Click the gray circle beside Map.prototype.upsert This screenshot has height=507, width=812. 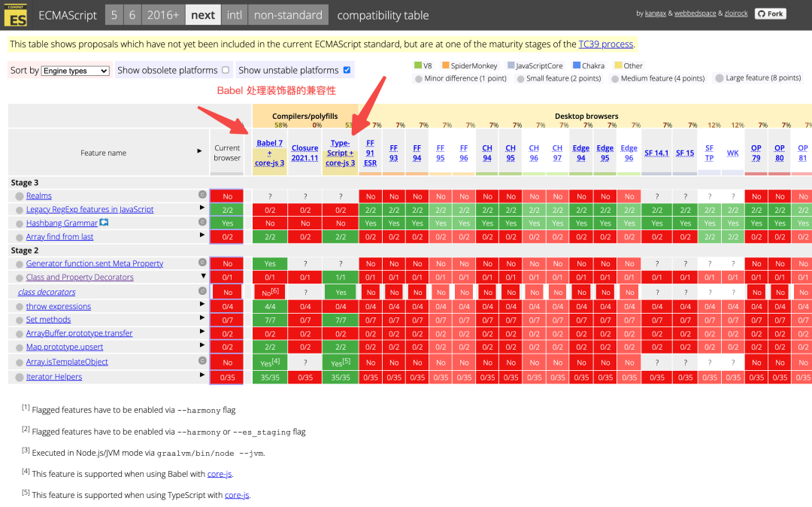pos(19,348)
